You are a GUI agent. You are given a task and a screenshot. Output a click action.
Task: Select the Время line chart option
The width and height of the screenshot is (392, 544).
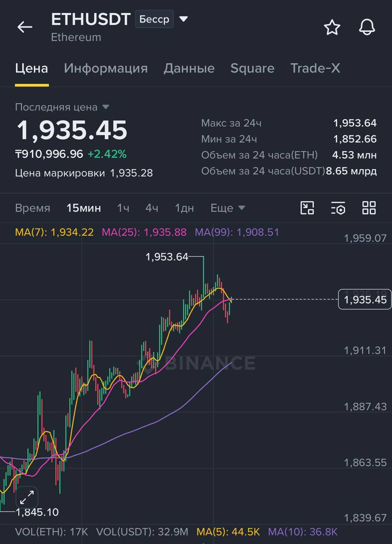pos(32,208)
